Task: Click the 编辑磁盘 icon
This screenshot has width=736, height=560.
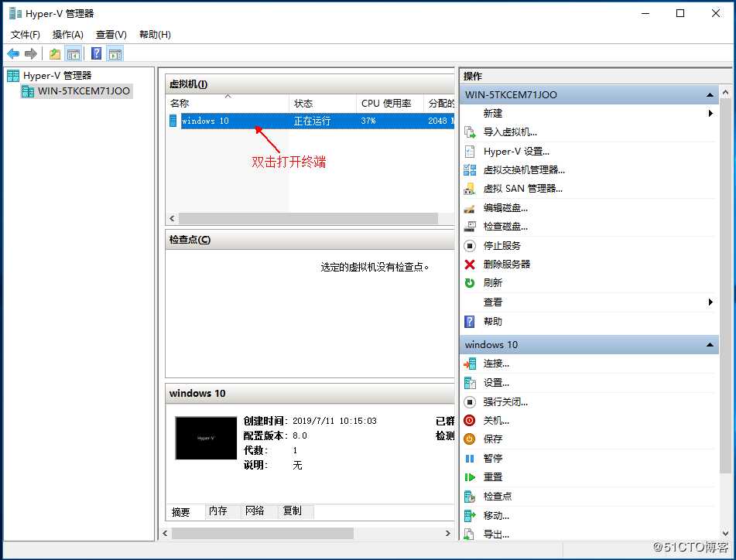Action: coord(470,208)
